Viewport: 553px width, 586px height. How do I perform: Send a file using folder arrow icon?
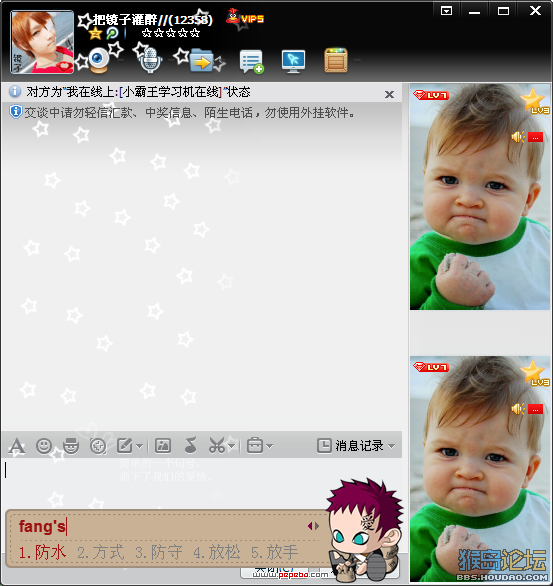(202, 61)
